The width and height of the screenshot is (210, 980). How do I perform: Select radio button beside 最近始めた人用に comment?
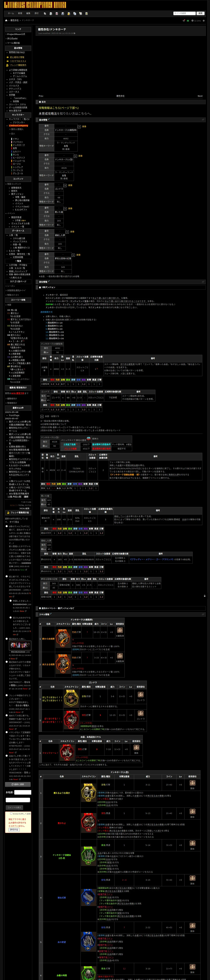point(7,639)
